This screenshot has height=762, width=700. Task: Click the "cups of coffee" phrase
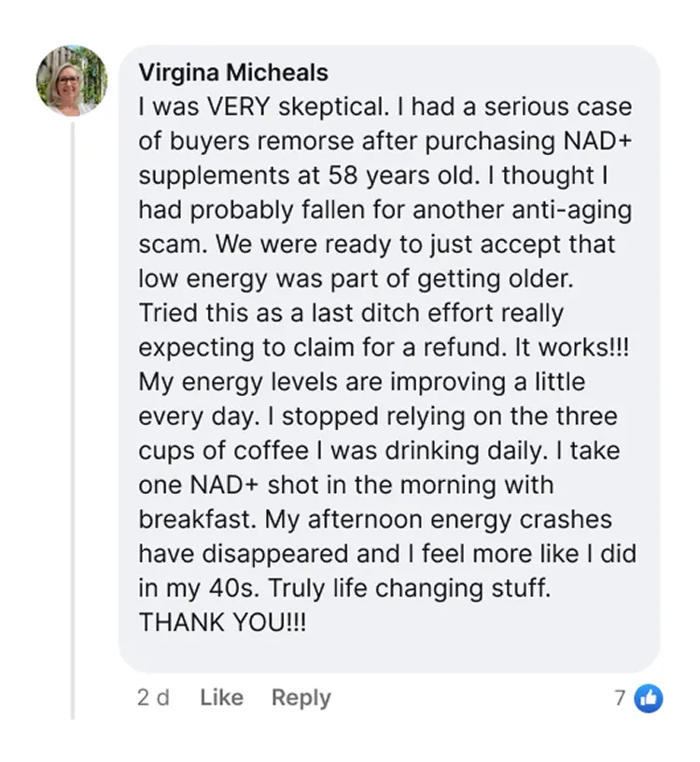[223, 451]
